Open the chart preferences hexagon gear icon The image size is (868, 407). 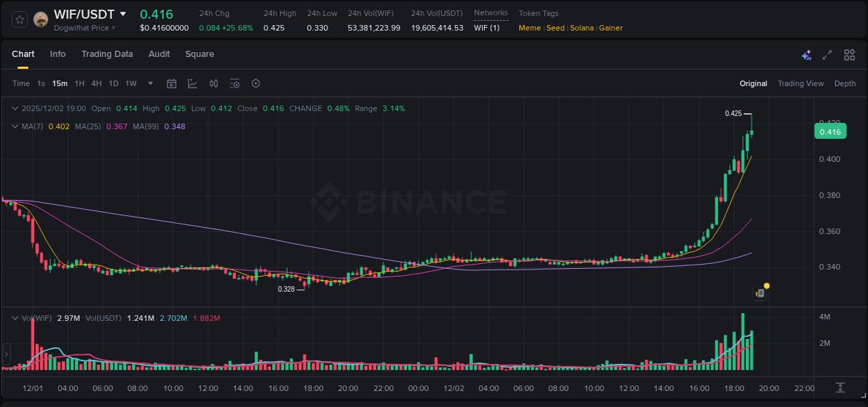pos(256,83)
